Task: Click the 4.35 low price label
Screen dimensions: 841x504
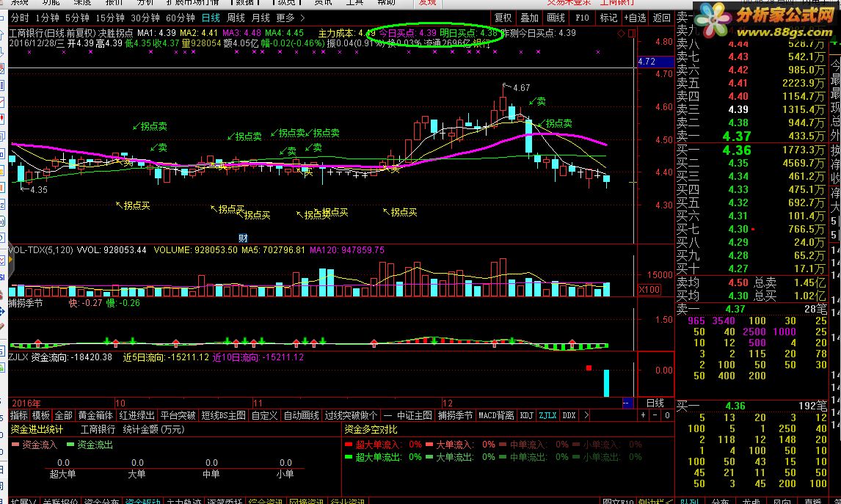Action: point(39,189)
